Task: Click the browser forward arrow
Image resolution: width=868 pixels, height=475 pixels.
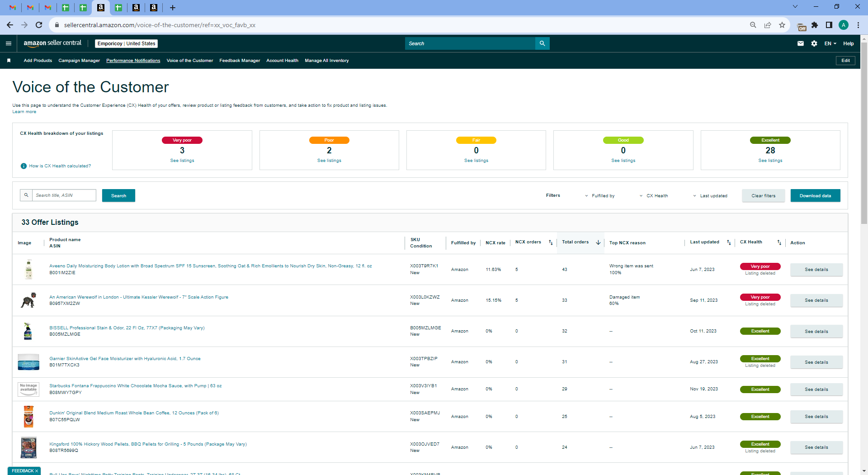Action: point(24,25)
